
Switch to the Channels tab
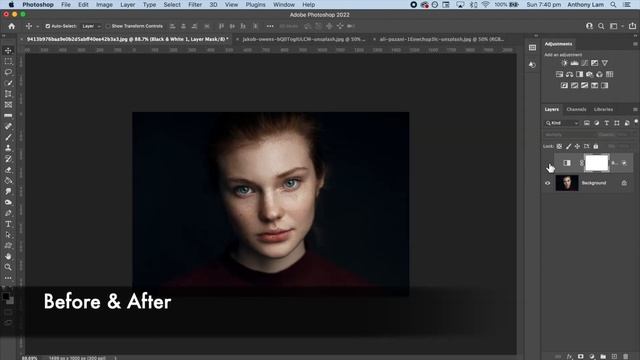(x=576, y=109)
